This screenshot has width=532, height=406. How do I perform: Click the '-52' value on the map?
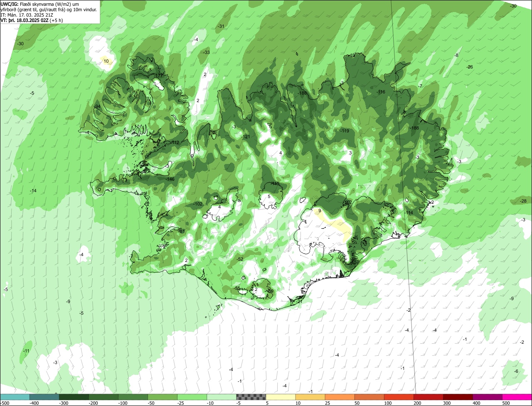point(240,259)
